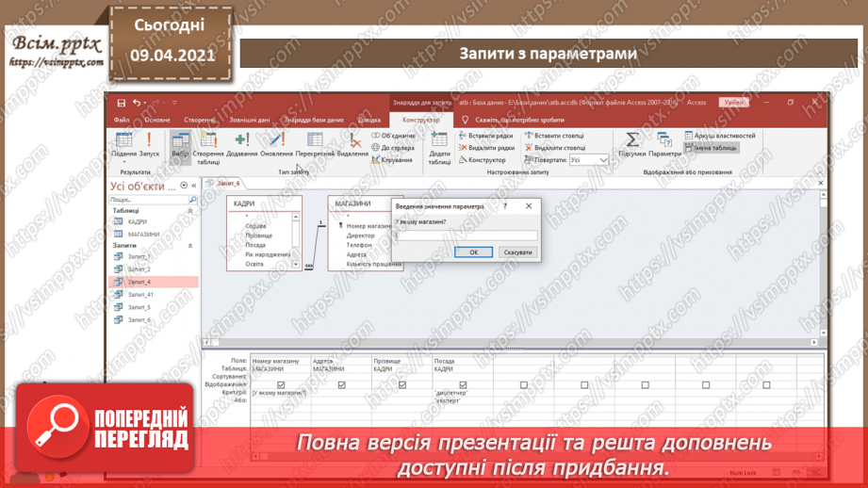Toggle show checkbox in fifth empty grid column
The height and width of the screenshot is (488, 868).
point(524,385)
